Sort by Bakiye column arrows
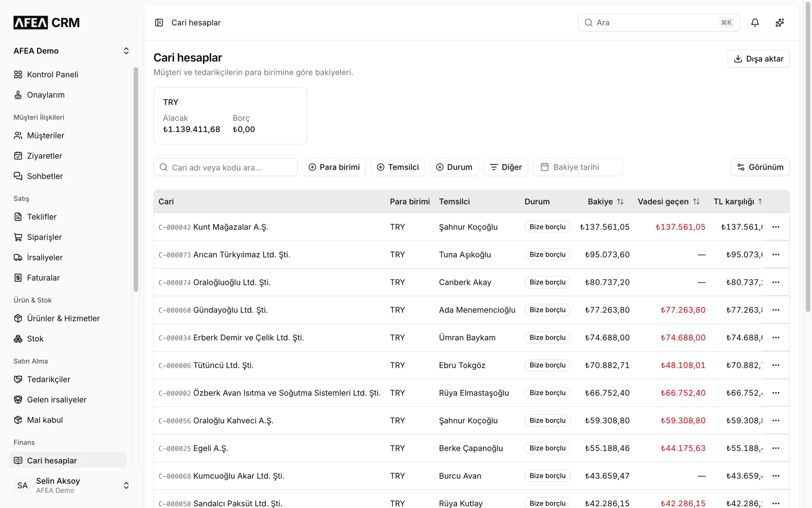 (x=620, y=202)
